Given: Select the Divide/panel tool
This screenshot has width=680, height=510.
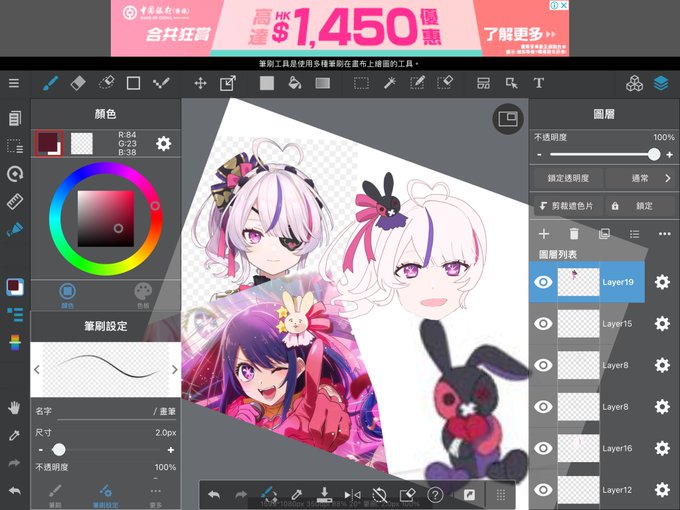Looking at the screenshot, I should (483, 83).
